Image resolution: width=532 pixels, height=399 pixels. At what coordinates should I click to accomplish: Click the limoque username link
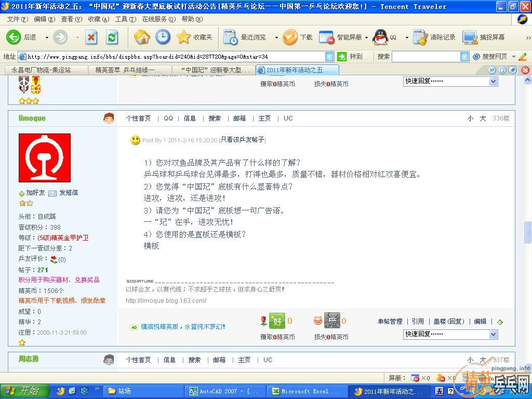point(32,118)
